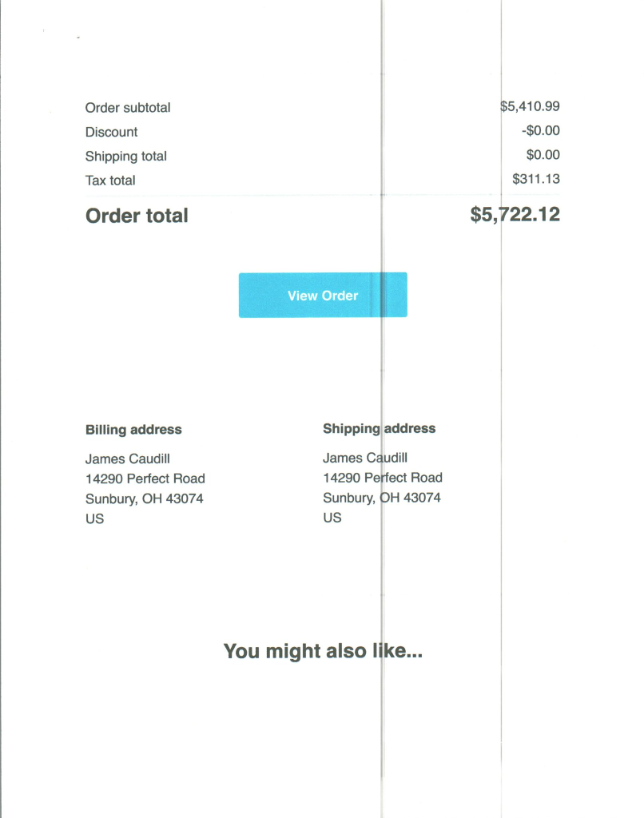
Task: Click the Order total heading
Action: click(x=137, y=216)
